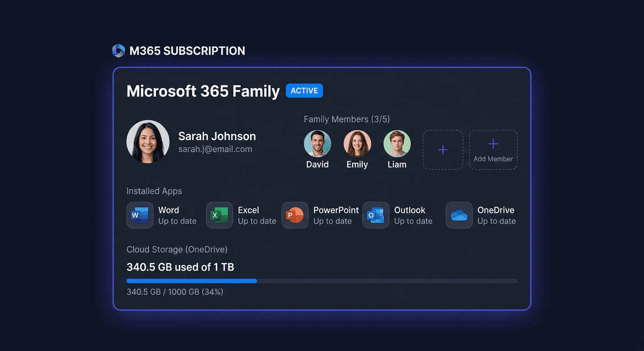This screenshot has height=351, width=644.
Task: Click the Word app icon
Action: point(140,215)
